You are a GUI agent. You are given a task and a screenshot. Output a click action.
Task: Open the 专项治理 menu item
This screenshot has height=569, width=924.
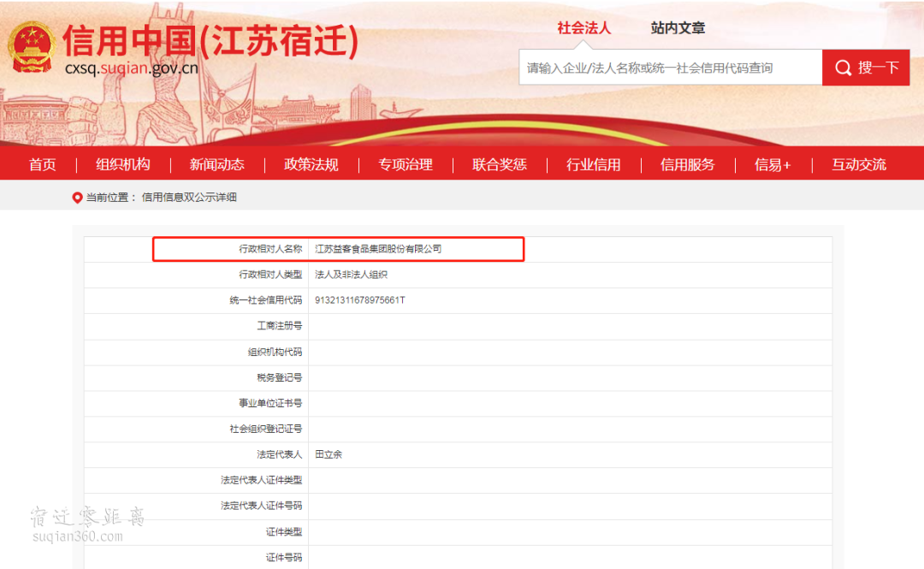coord(406,164)
